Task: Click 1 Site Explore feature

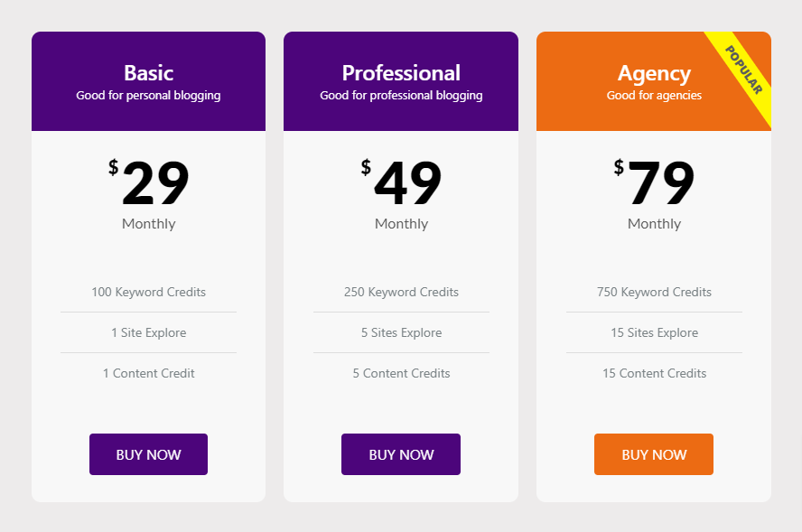Action: click(148, 332)
